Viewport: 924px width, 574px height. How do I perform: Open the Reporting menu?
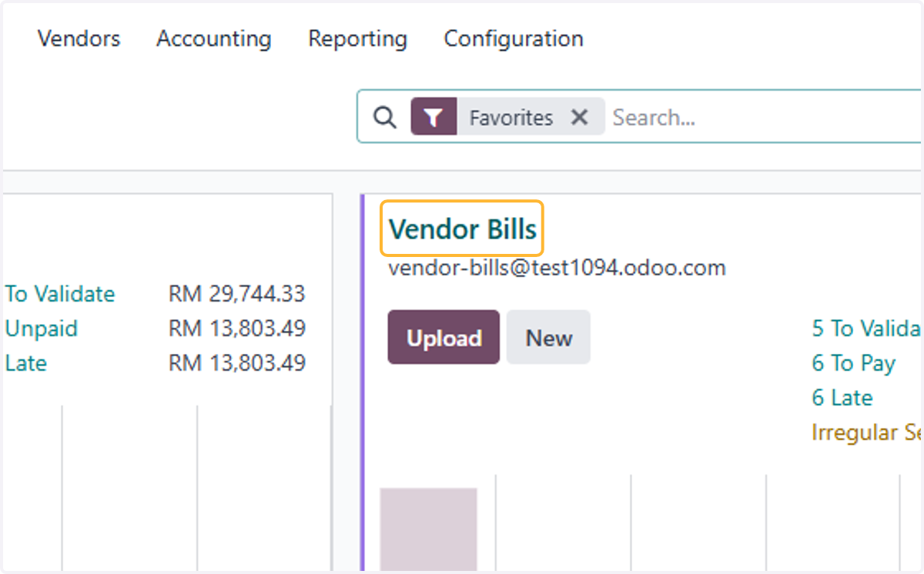(358, 38)
